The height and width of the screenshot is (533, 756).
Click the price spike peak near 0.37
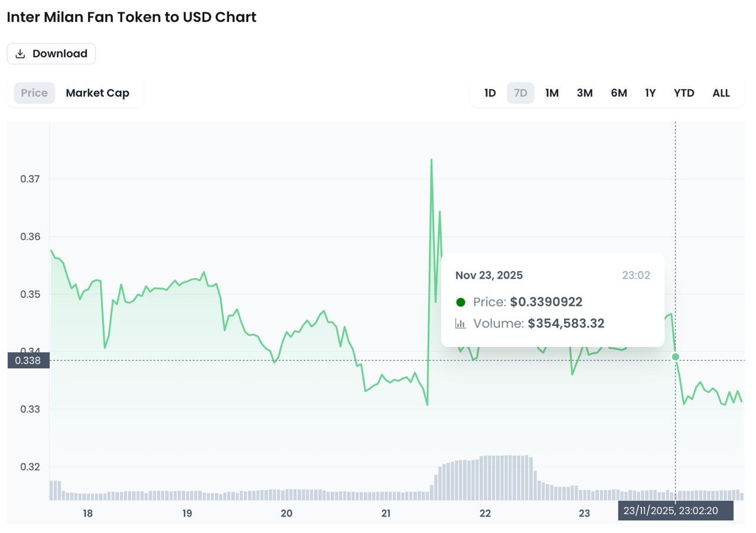tap(432, 161)
